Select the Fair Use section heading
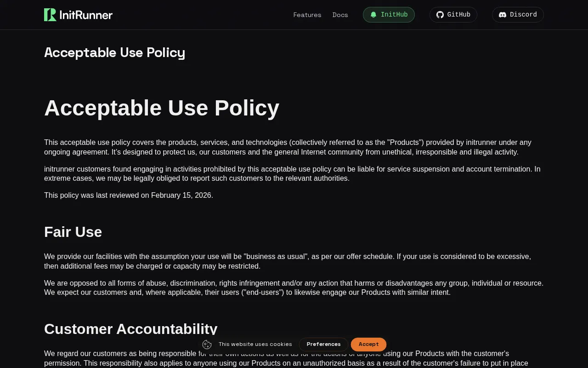The image size is (588, 368). 73,232
